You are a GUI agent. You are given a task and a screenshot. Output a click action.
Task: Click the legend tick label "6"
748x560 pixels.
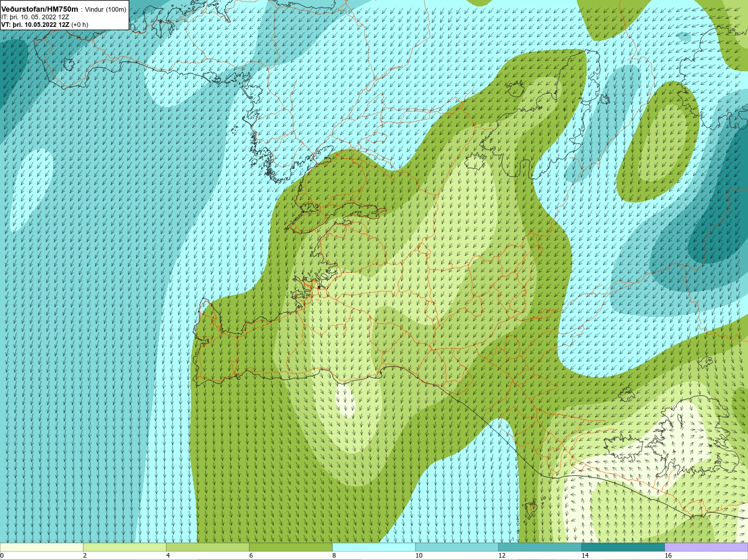(251, 555)
